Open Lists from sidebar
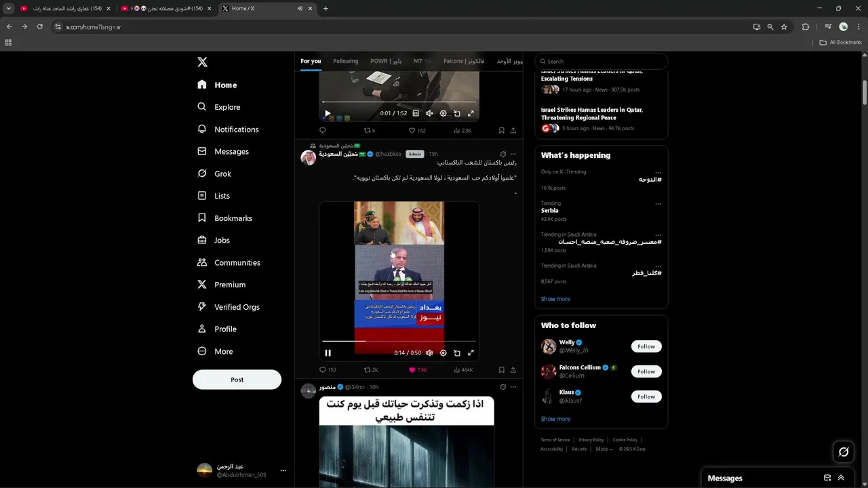The width and height of the screenshot is (868, 488). coord(214,196)
